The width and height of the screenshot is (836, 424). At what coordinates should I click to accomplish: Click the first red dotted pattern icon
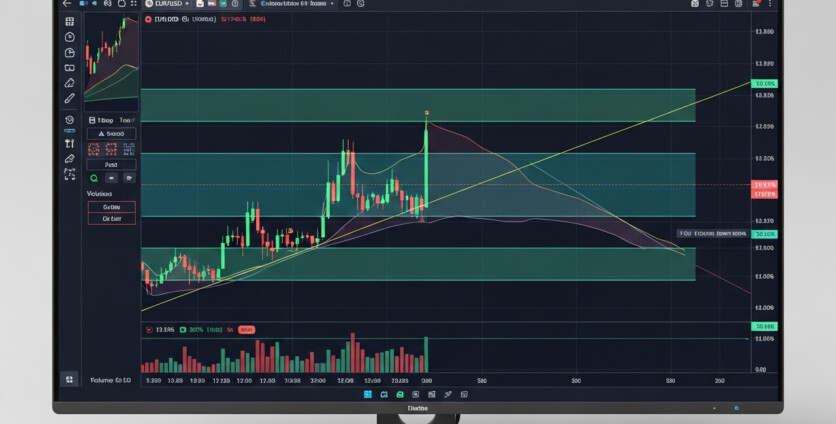coord(93,149)
